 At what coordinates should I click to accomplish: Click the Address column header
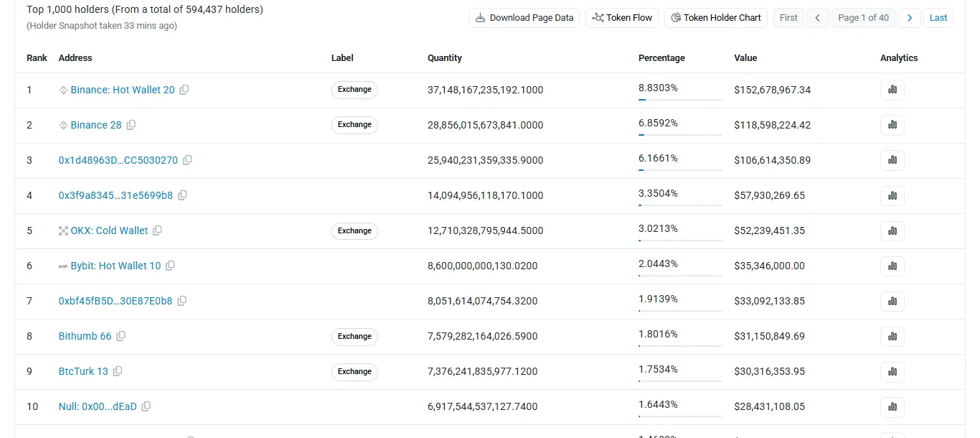click(x=75, y=58)
